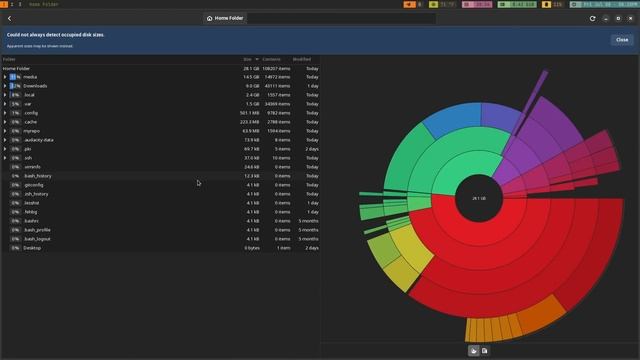Sort by the Modified column header
The image size is (640, 360).
[302, 59]
